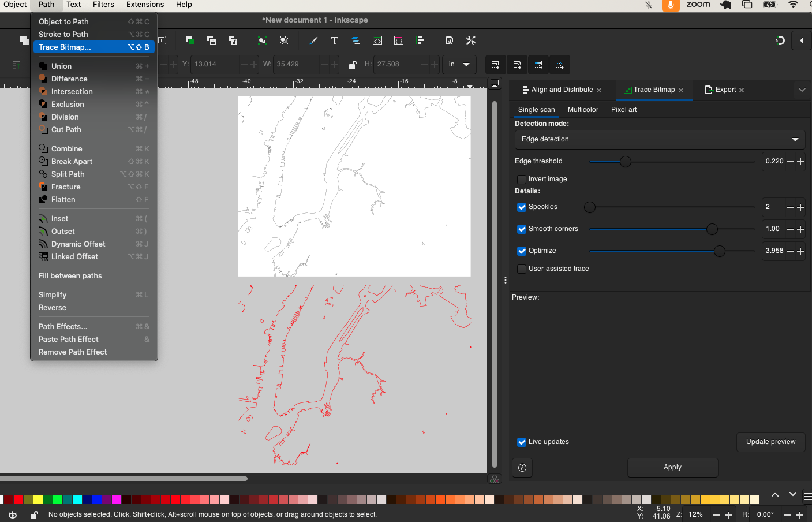Open the Layers dialog icon
Viewport: 812px width, 522px height.
356,40
